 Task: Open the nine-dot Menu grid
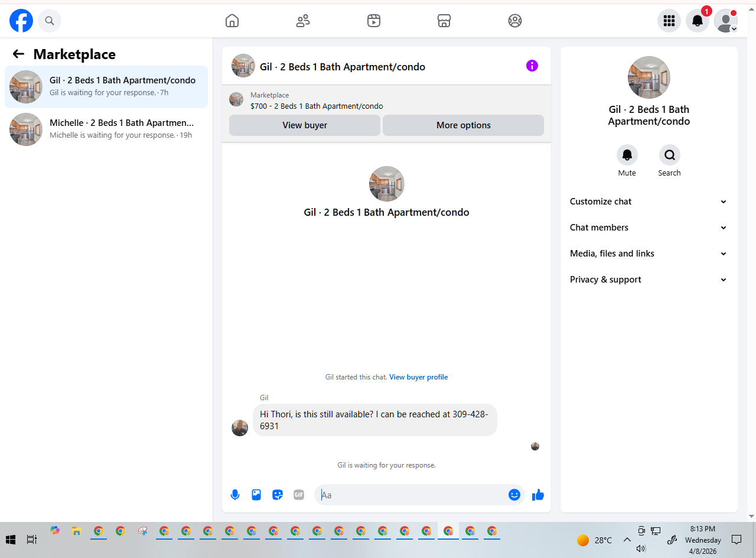(x=669, y=21)
